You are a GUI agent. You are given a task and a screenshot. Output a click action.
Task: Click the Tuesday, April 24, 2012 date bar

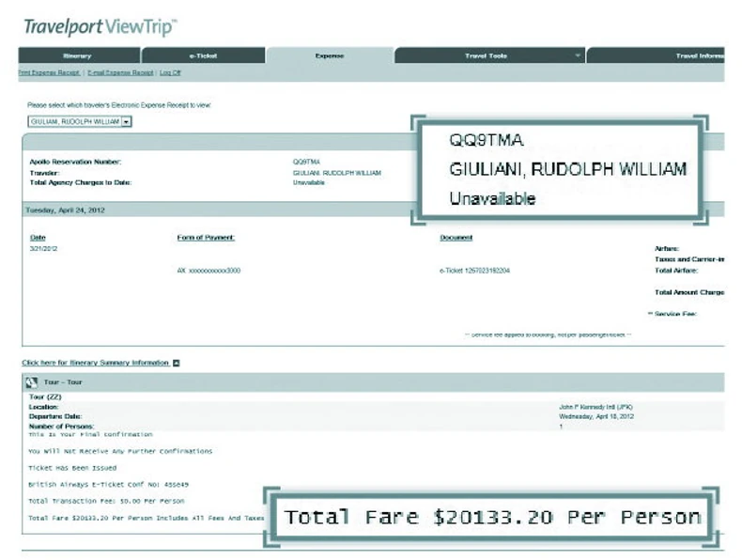coord(218,210)
